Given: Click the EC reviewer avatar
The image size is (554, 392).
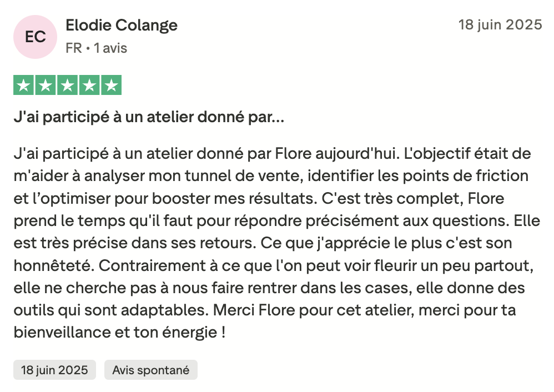Looking at the screenshot, I should [36, 37].
